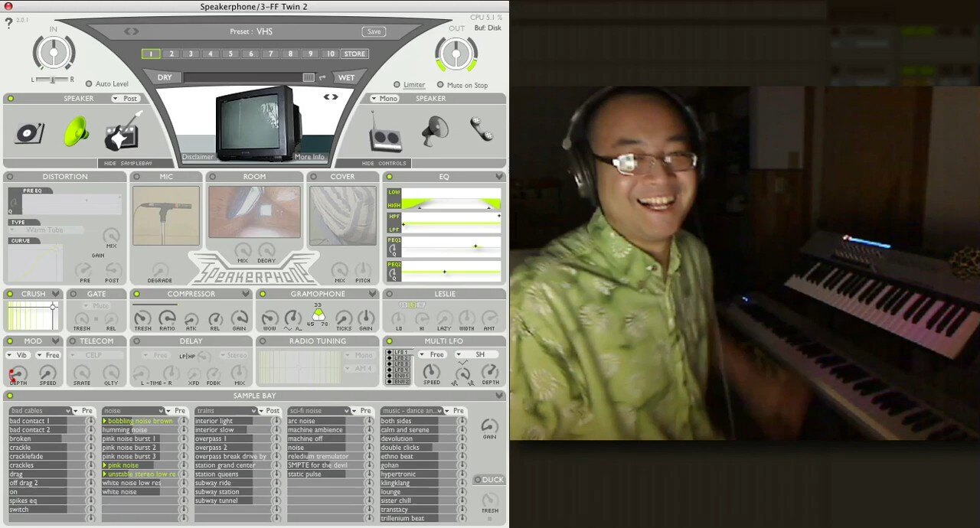Select the telephone handset speaker icon
The width and height of the screenshot is (980, 528).
click(481, 129)
